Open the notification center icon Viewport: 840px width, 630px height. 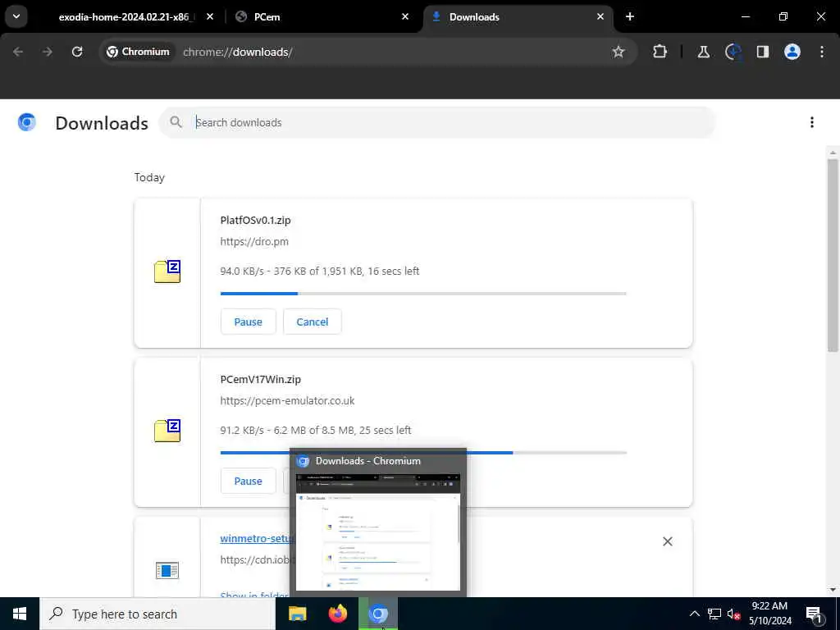(815, 614)
